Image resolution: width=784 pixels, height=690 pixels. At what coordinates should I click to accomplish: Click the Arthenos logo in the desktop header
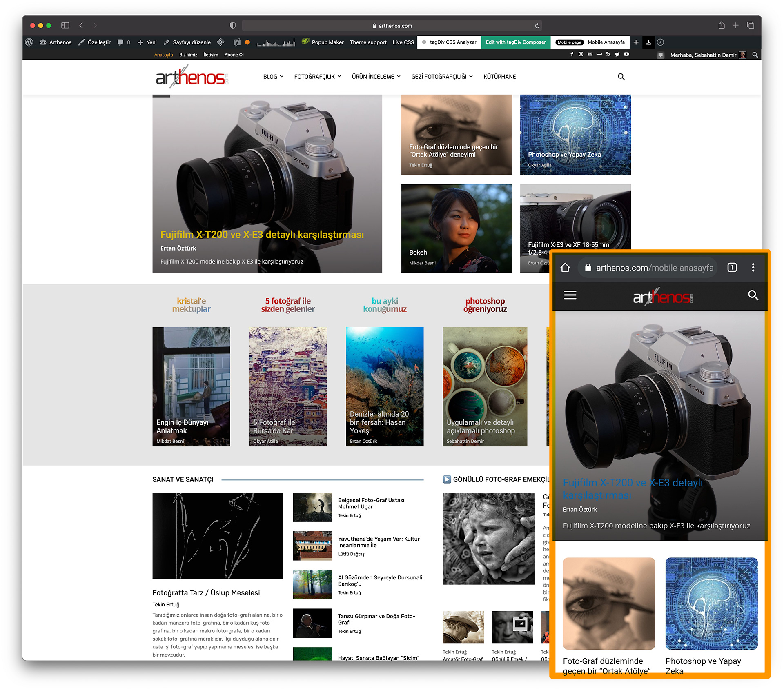coord(192,77)
